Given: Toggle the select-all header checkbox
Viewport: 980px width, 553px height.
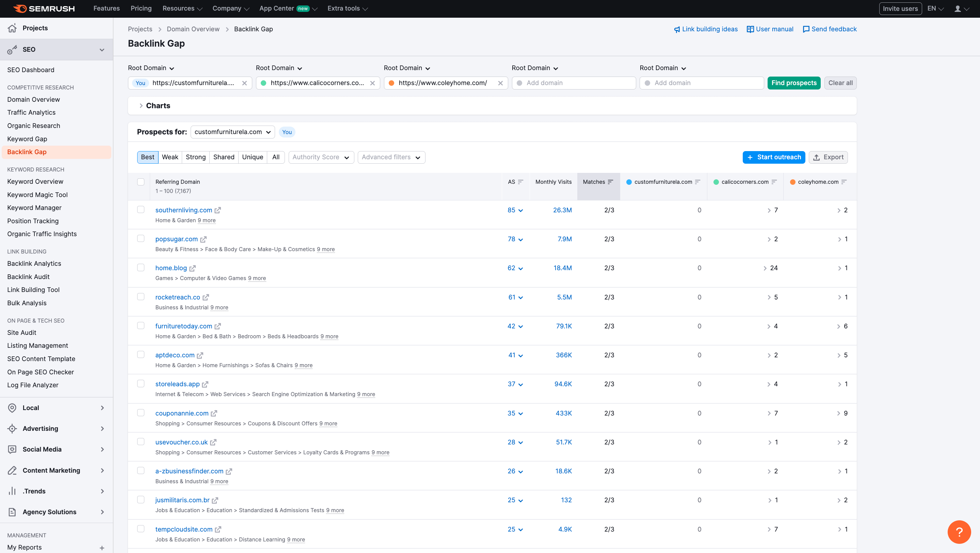Looking at the screenshot, I should [141, 182].
